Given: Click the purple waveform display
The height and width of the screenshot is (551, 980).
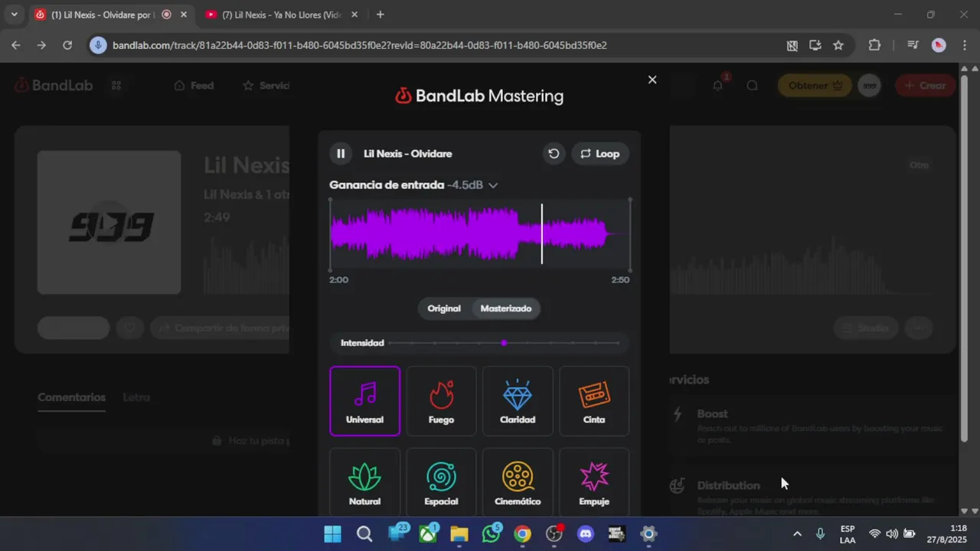Looking at the screenshot, I should 480,234.
